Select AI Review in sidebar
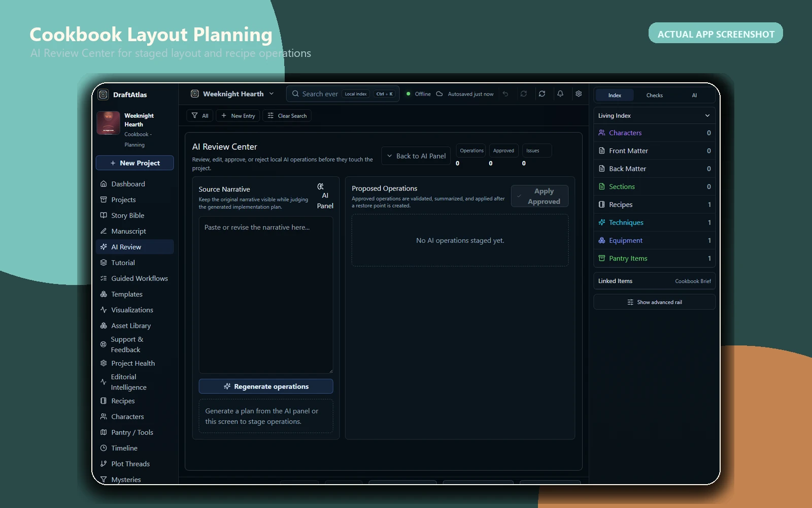 (x=134, y=247)
